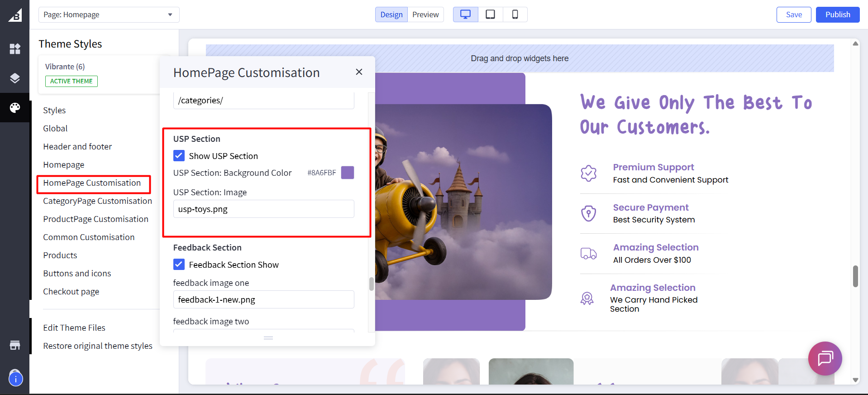
Task: Uncheck Show USP Section checkbox
Action: coord(179,156)
